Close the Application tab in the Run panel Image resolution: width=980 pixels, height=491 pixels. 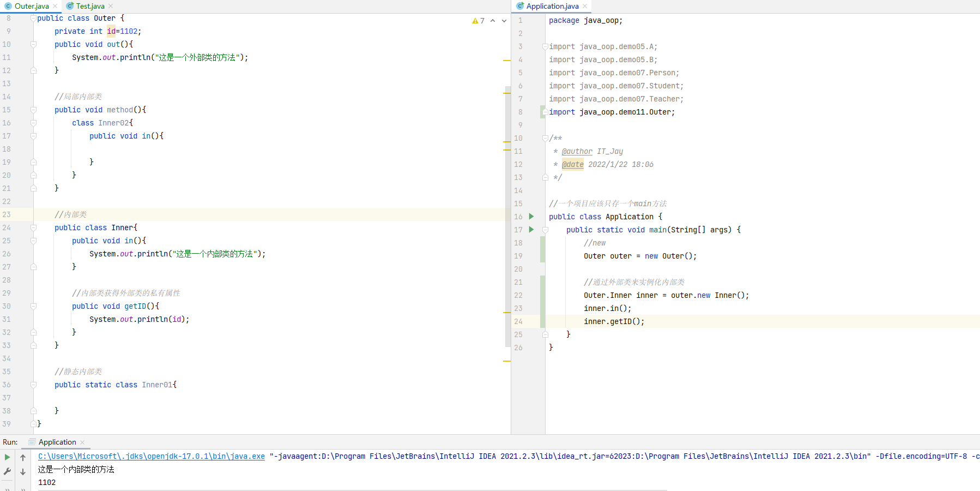(82, 442)
